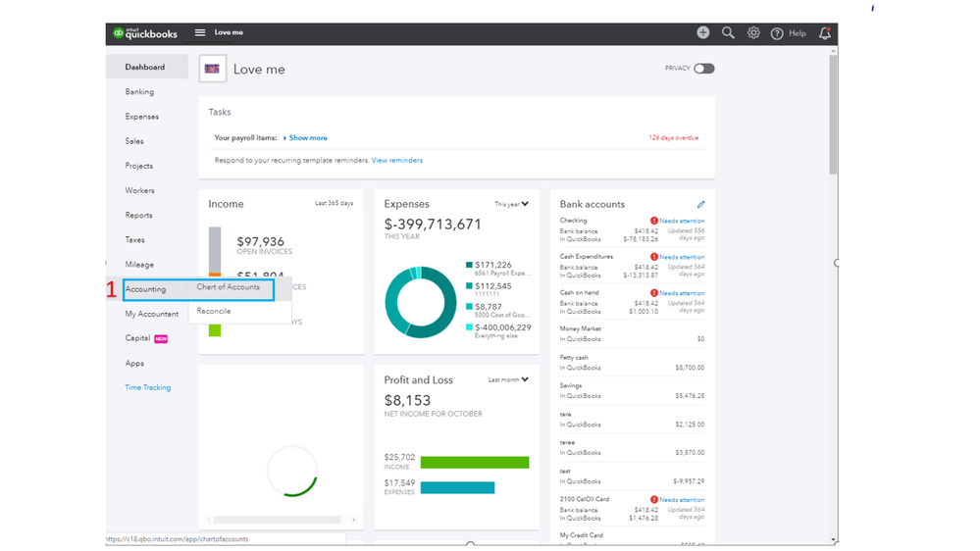Image resolution: width=980 pixels, height=551 pixels.
Task: Click Needs attention link for Checking
Action: [681, 221]
